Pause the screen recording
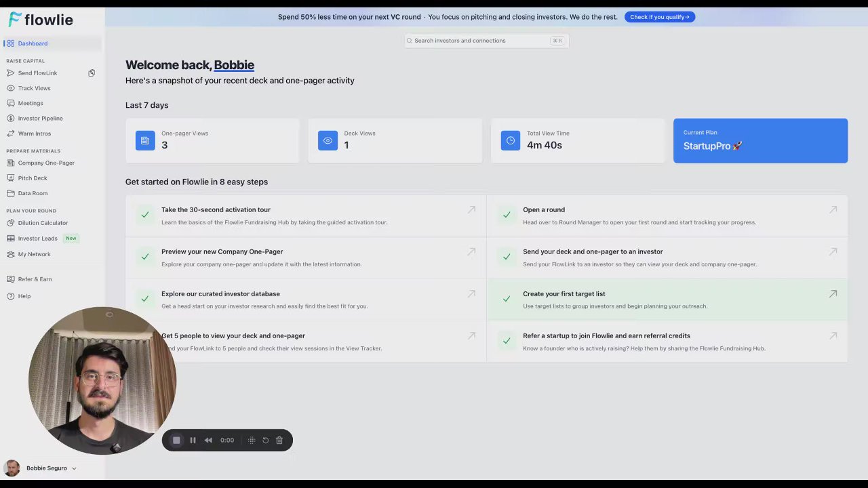Image resolution: width=868 pixels, height=488 pixels. (x=193, y=441)
